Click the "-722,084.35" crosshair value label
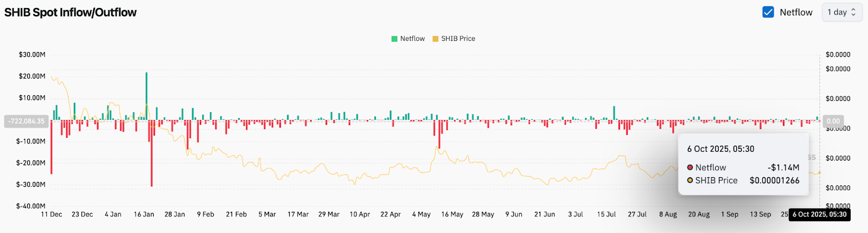 coord(27,121)
